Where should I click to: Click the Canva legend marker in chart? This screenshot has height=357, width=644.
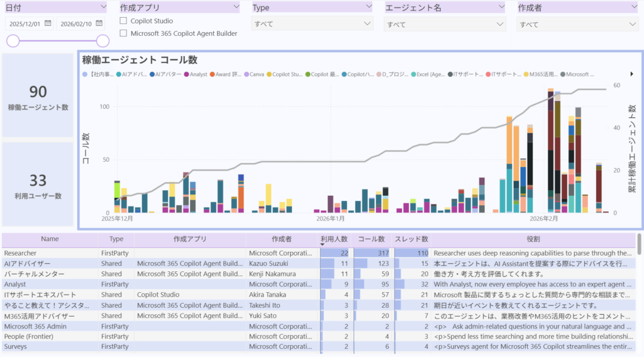coord(246,74)
